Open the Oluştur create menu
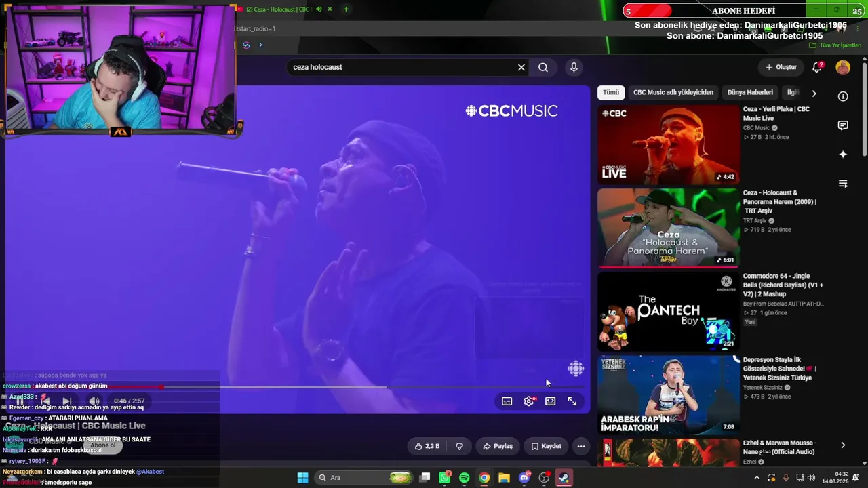 coord(781,67)
